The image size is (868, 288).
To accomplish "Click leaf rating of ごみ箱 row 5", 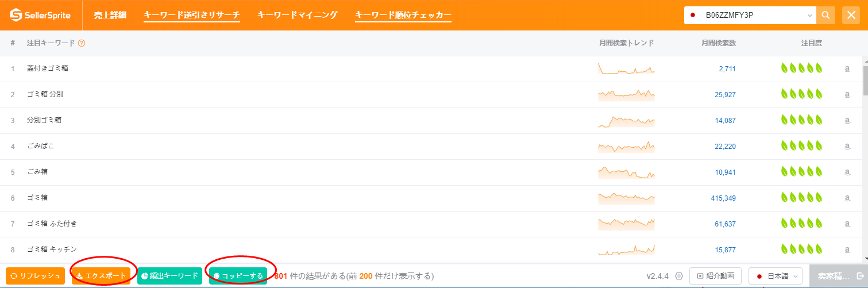I will [802, 171].
